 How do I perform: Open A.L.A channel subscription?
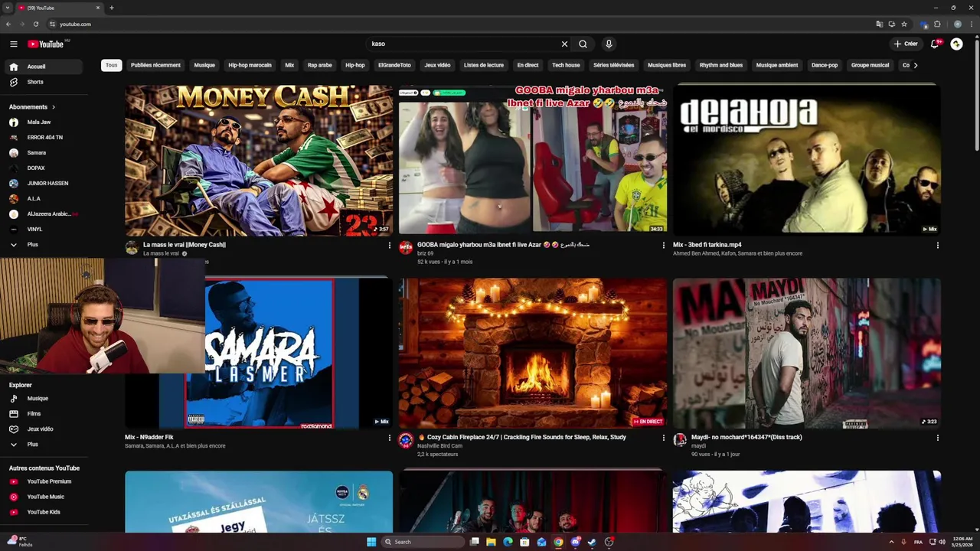42,199
